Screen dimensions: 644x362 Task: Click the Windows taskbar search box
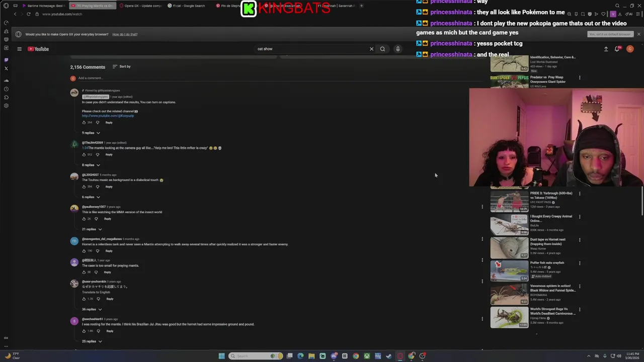[x=256, y=356]
